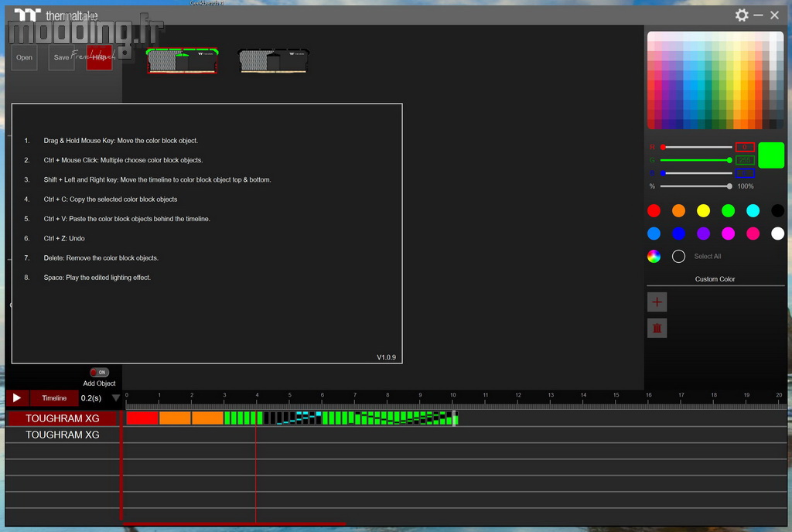
Task: Choose the white preset color dot
Action: (x=777, y=234)
